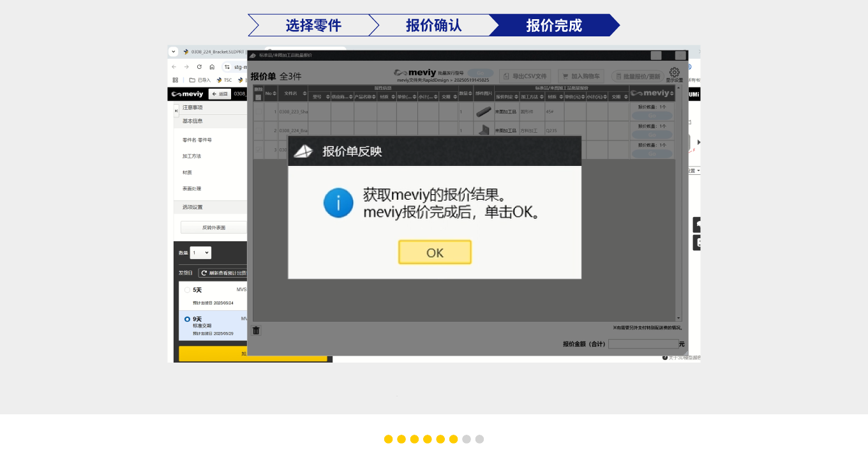Open the 显示设置 gear icon
The image size is (868, 466).
(x=674, y=73)
